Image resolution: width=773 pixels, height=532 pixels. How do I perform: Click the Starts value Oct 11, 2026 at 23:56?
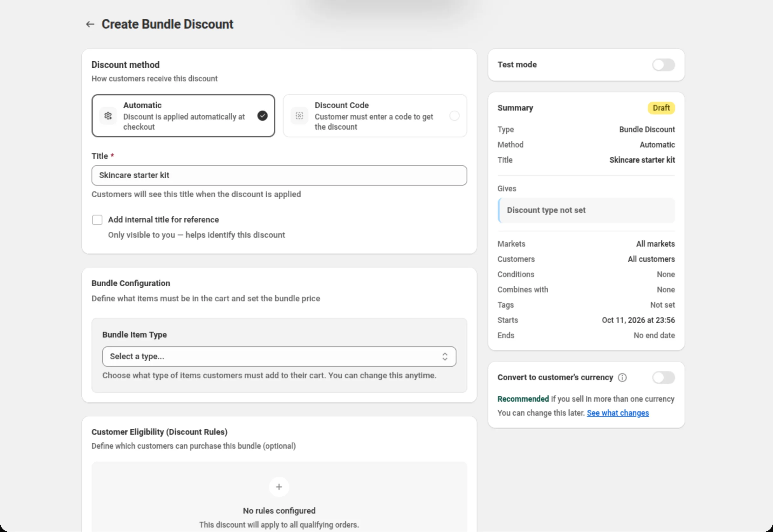point(638,320)
